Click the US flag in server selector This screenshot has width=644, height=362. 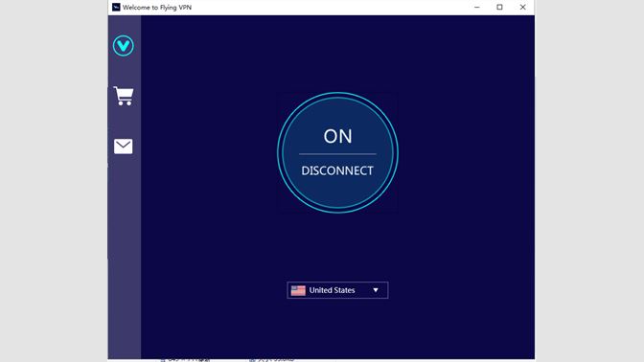[x=298, y=290]
